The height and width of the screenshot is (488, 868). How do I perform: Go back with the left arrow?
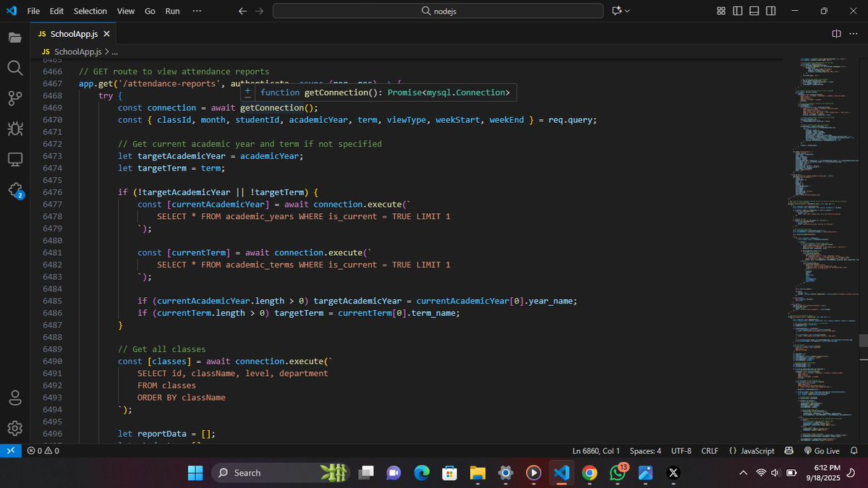pyautogui.click(x=242, y=11)
